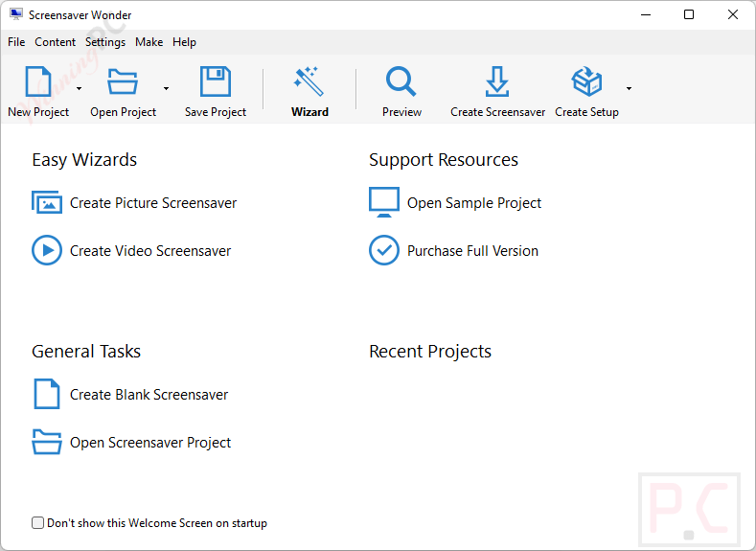Open the File menu
The height and width of the screenshot is (551, 756).
click(16, 42)
